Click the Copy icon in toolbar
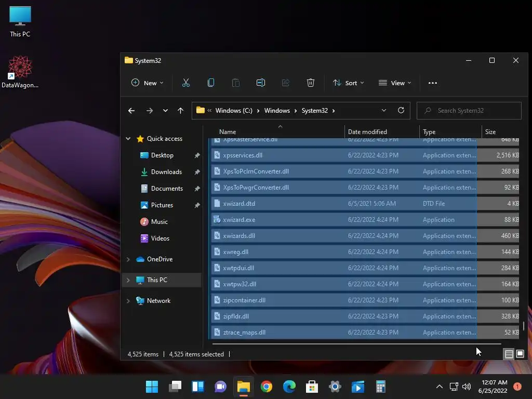 (x=211, y=83)
